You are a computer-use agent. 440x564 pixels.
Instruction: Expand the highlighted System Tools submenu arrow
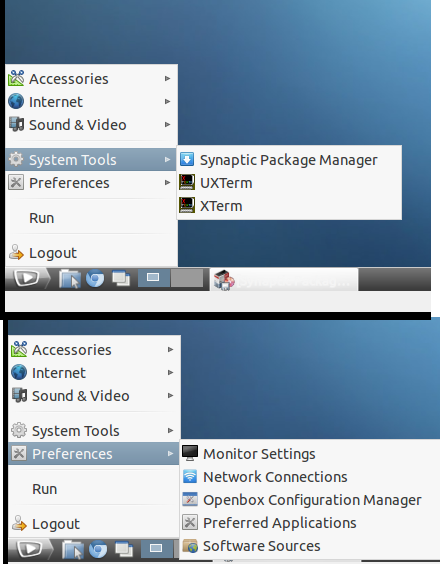point(167,159)
